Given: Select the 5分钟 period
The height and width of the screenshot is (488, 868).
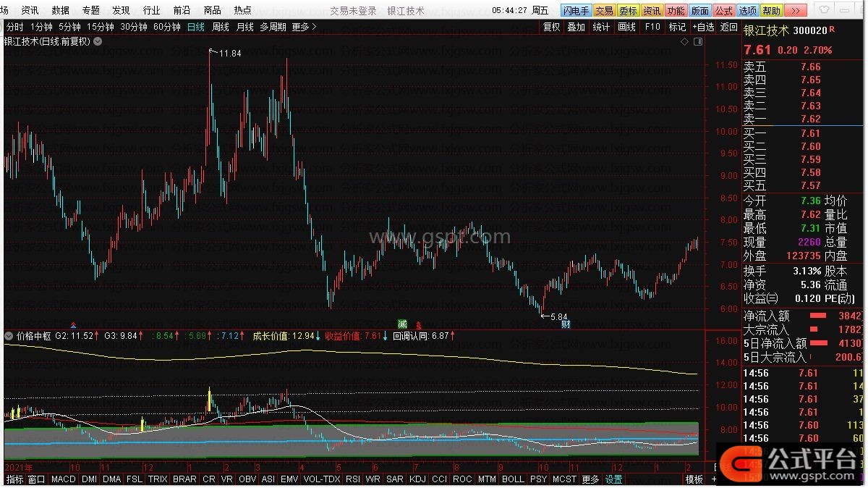Looking at the screenshot, I should 70,27.
